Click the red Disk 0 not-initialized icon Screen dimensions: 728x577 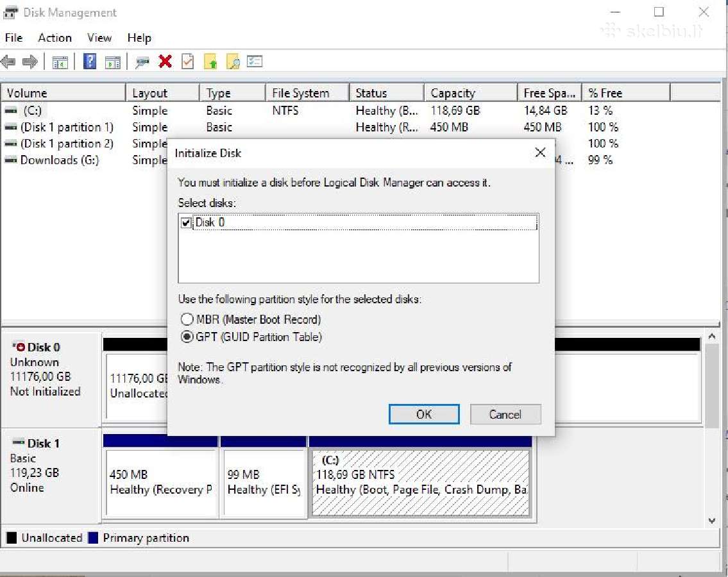[19, 347]
